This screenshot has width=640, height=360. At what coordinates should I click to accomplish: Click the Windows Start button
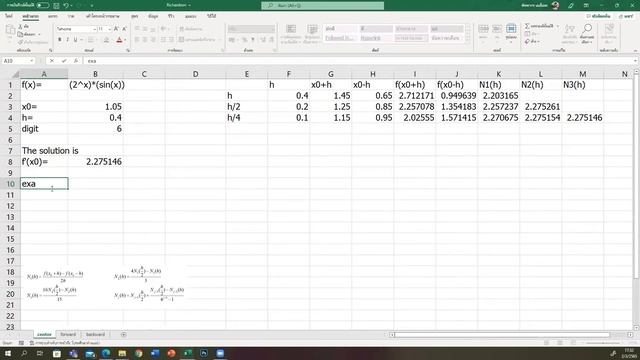[8, 353]
